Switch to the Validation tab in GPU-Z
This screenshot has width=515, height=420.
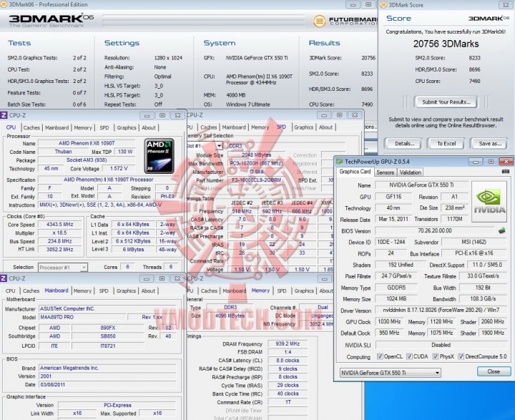(x=411, y=172)
